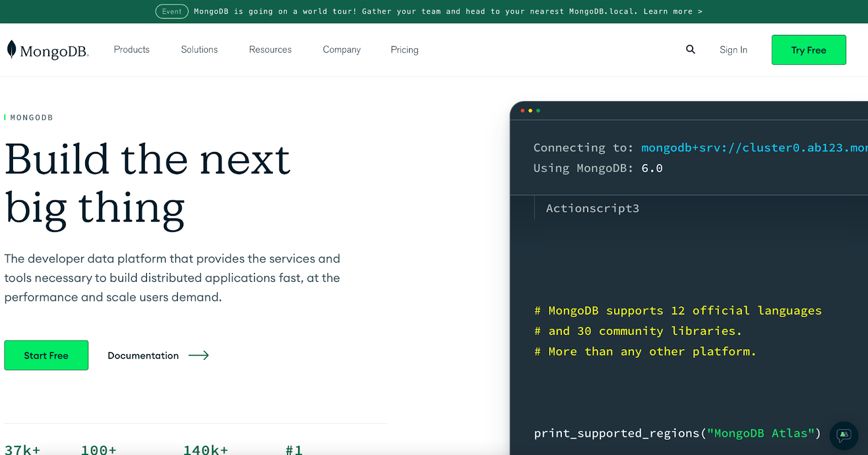Go to the Pricing page
Screen dimensions: 868x455
tap(404, 50)
